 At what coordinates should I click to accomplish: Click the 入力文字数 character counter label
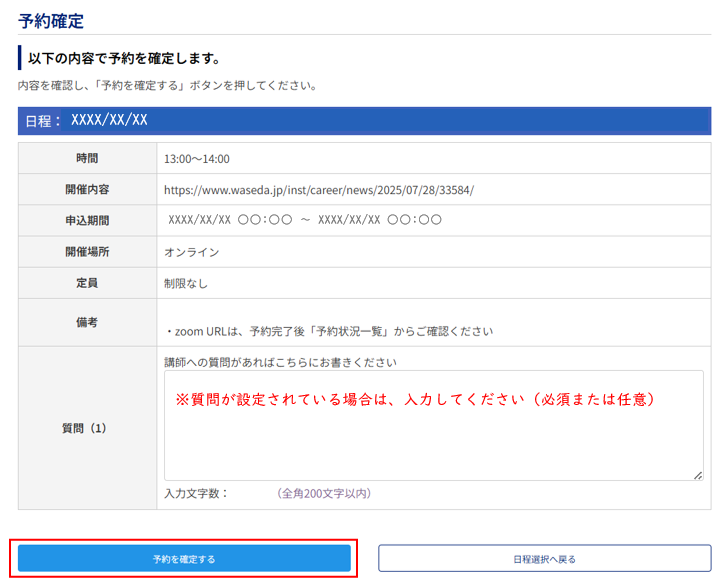pyautogui.click(x=196, y=493)
